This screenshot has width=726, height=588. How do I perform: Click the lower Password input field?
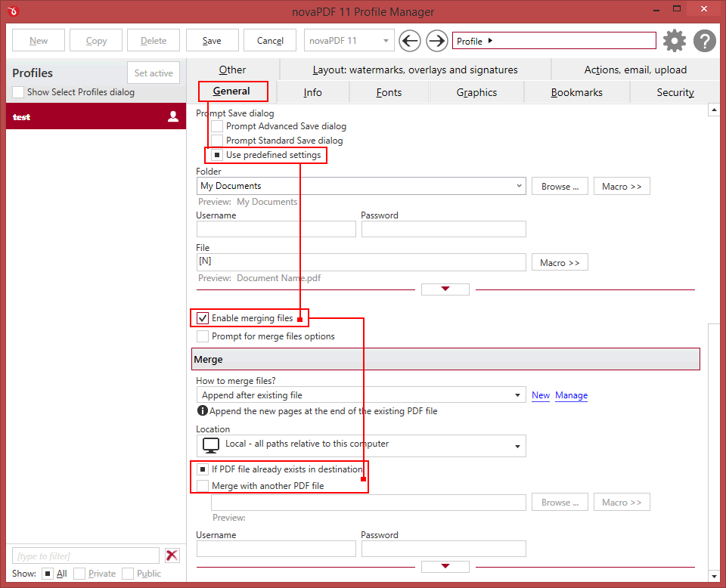pos(444,549)
